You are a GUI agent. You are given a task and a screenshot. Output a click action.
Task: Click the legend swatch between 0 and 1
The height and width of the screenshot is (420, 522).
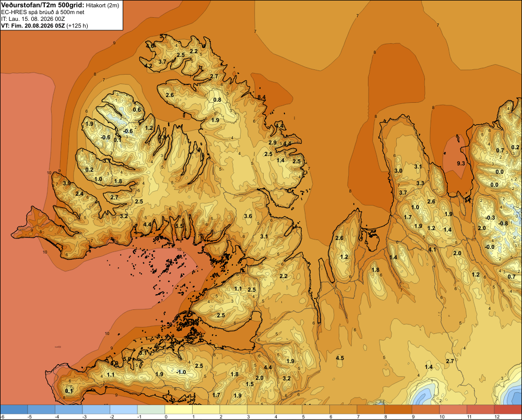click(x=179, y=410)
